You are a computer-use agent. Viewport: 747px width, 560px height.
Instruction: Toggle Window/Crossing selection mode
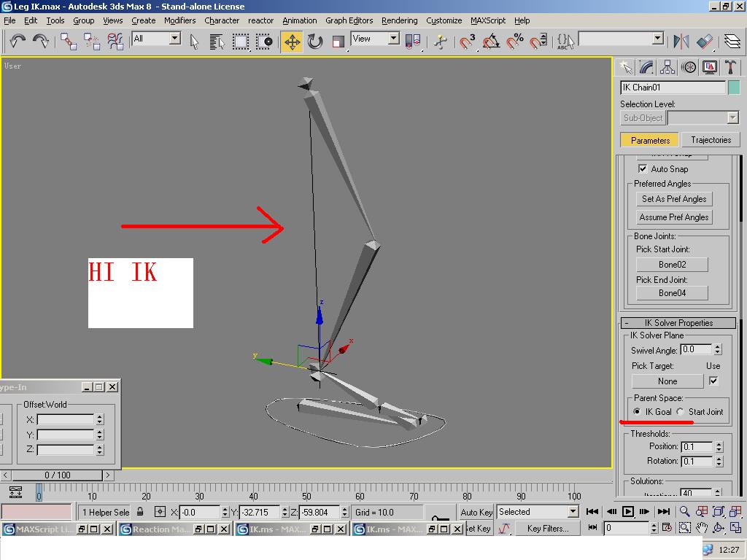point(264,42)
